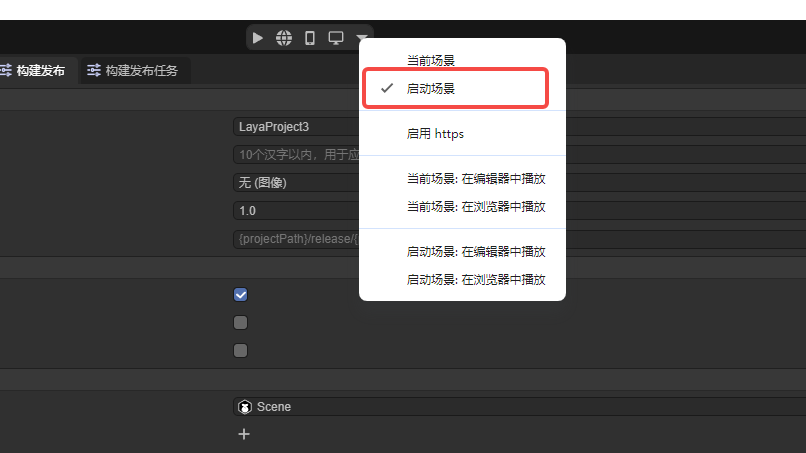The width and height of the screenshot is (806, 453).
Task: Click the LayaProject3 name input field
Action: tap(295, 127)
